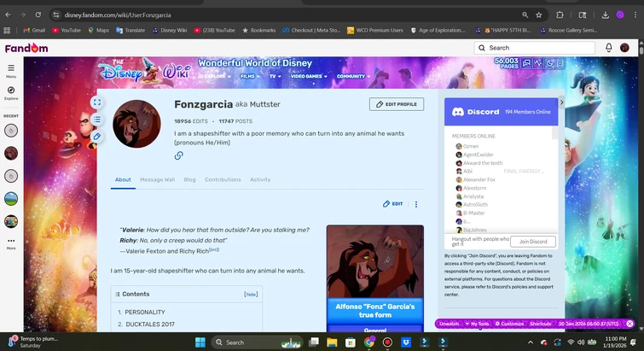Expand the Explore dropdown in wiki nav

[x=214, y=77]
